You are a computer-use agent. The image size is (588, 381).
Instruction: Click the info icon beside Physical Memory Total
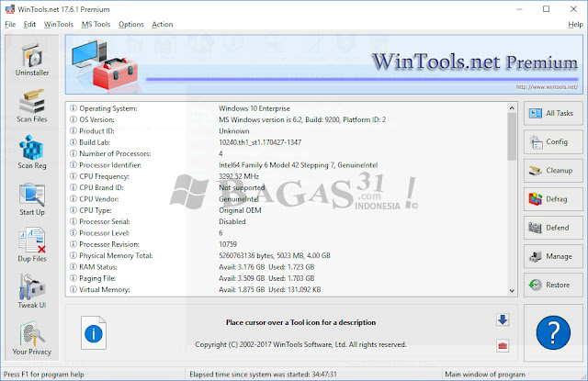click(73, 255)
